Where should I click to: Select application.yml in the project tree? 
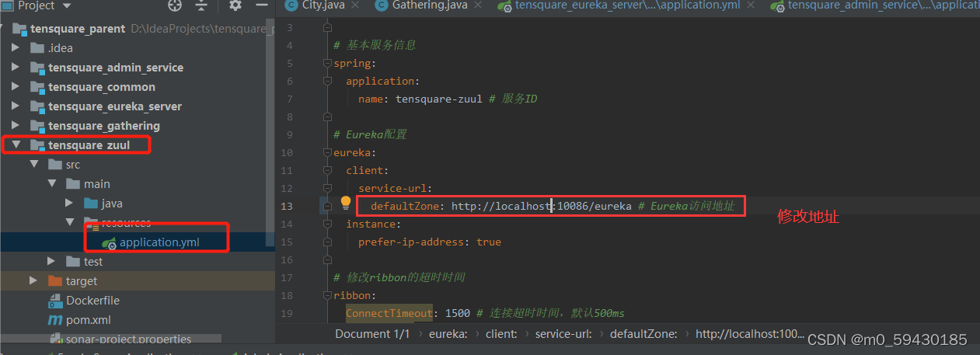159,242
